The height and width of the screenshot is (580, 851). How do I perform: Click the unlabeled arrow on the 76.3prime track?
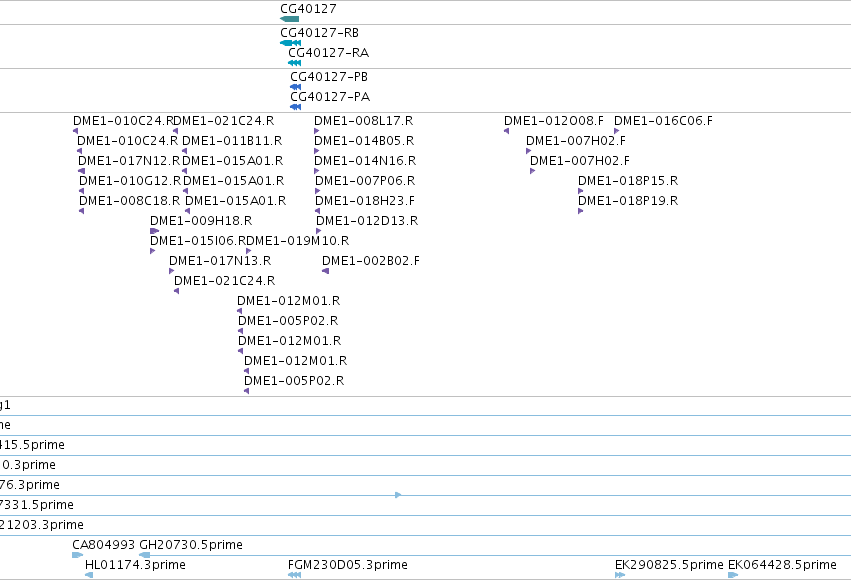(x=398, y=495)
